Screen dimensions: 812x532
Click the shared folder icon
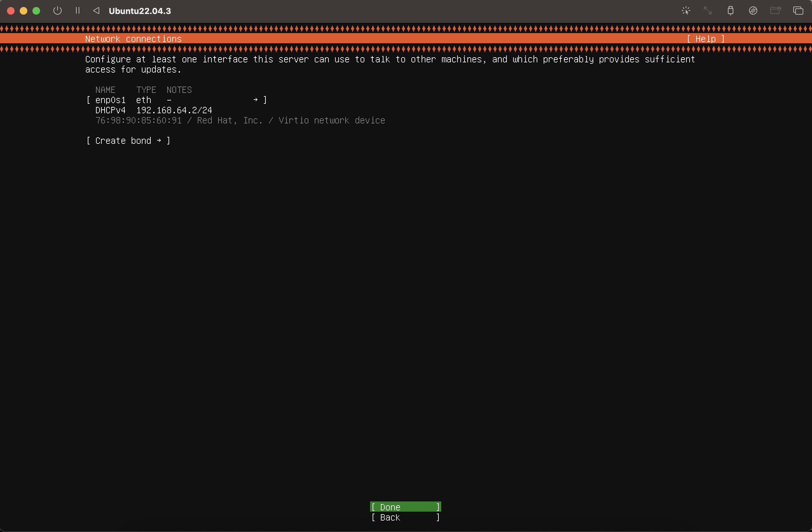(x=775, y=11)
